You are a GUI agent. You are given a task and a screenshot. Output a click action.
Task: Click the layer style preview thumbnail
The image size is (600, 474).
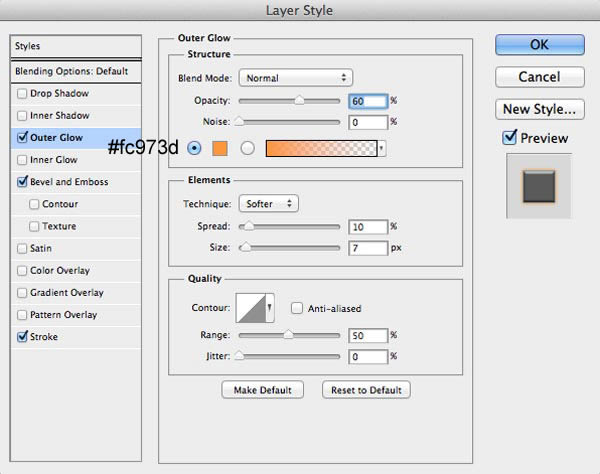539,186
